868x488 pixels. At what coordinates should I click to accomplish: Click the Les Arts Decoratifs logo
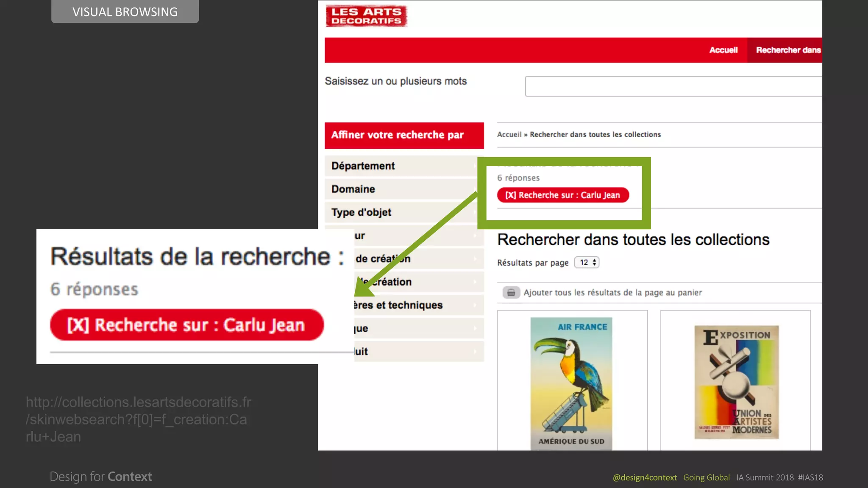pos(366,16)
